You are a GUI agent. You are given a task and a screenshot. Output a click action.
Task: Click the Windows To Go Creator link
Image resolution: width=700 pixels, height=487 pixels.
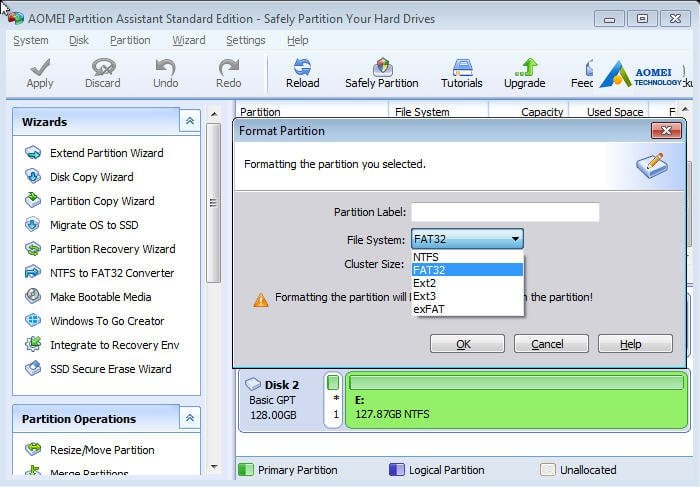coord(107,321)
